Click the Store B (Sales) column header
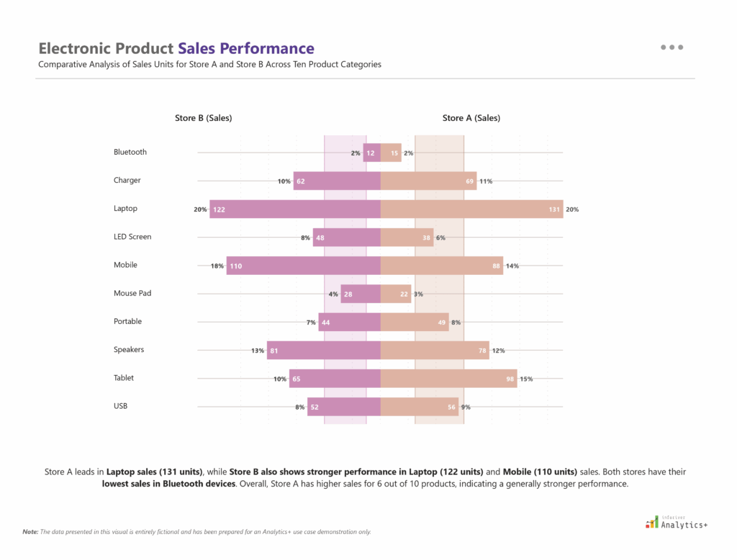The width and height of the screenshot is (737, 560). coord(204,118)
